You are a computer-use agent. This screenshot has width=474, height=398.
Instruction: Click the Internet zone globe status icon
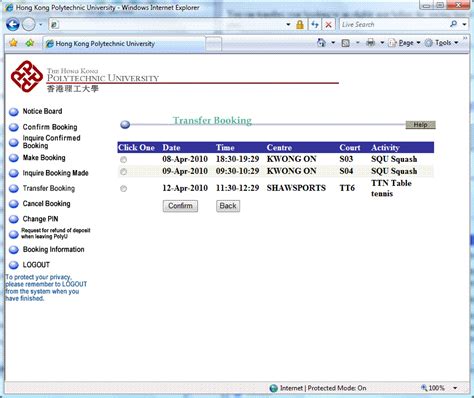[274, 388]
